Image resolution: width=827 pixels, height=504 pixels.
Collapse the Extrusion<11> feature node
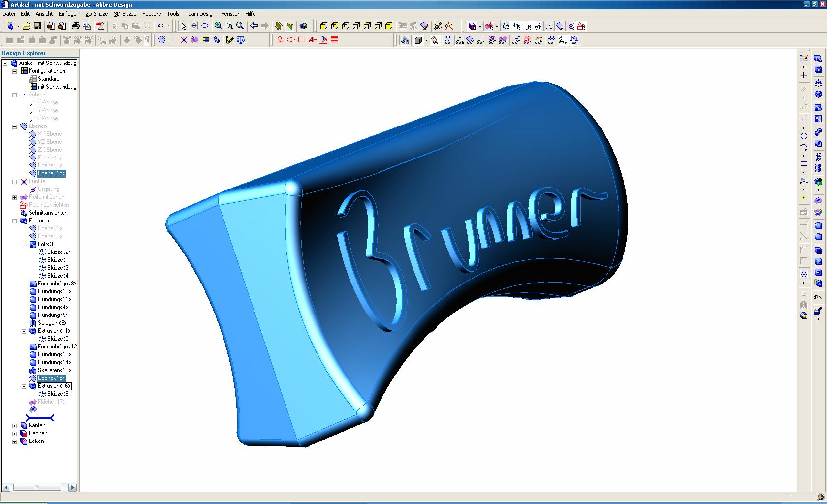(x=24, y=331)
